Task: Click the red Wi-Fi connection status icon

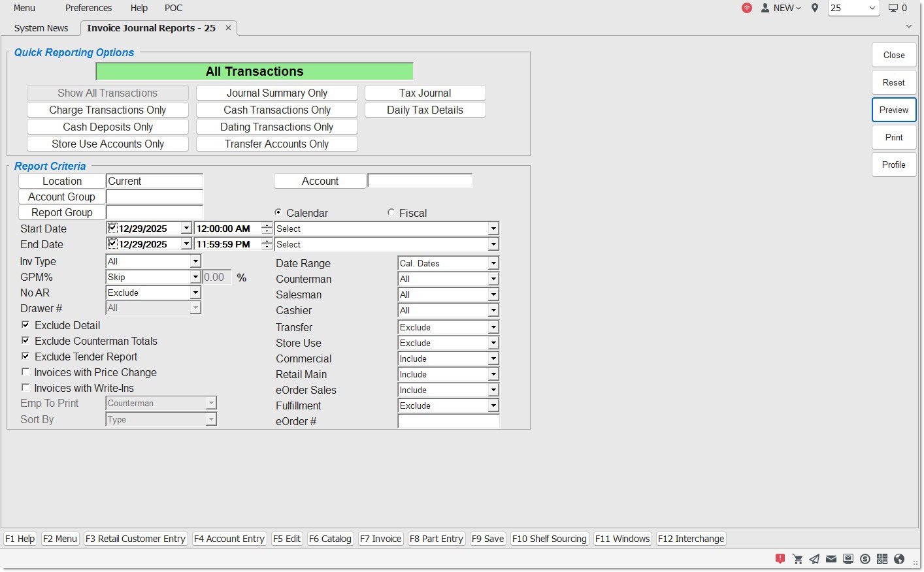Action: [746, 8]
